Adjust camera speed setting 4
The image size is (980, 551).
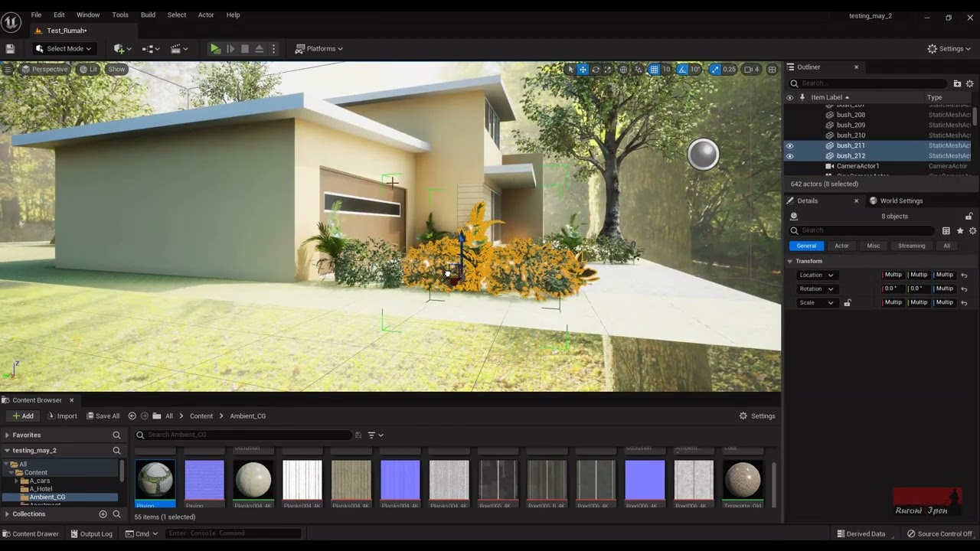[752, 70]
